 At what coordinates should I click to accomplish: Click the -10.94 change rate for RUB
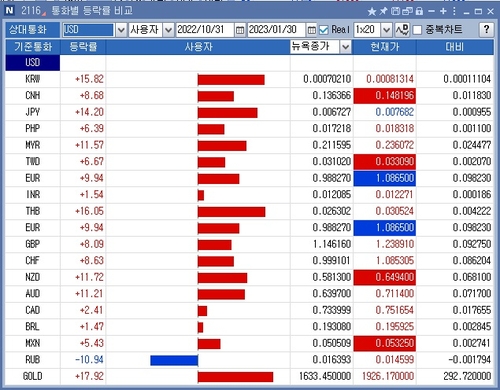[x=89, y=360]
